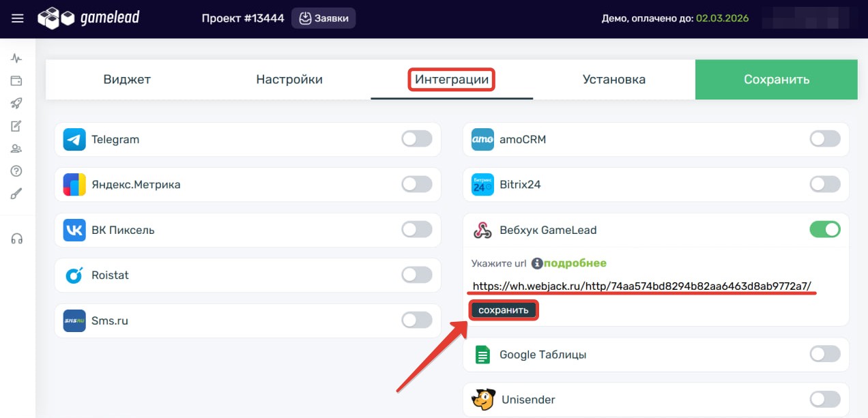Click the small сохранить webhook button
The width and height of the screenshot is (868, 418).
[x=504, y=310]
